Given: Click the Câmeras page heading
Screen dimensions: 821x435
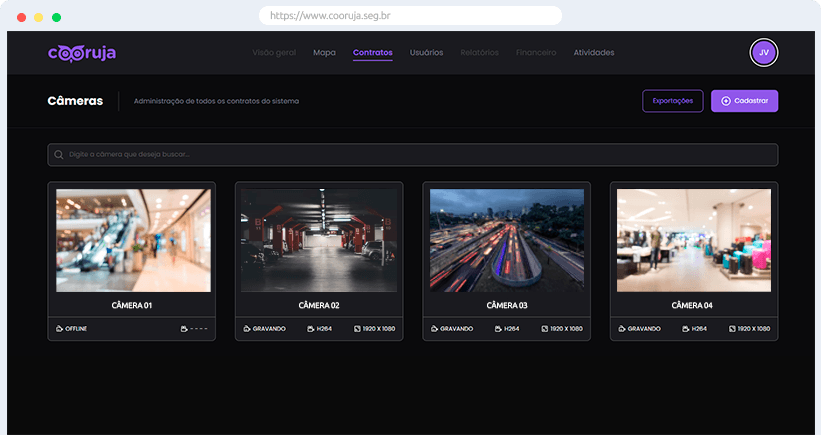Looking at the screenshot, I should point(75,101).
